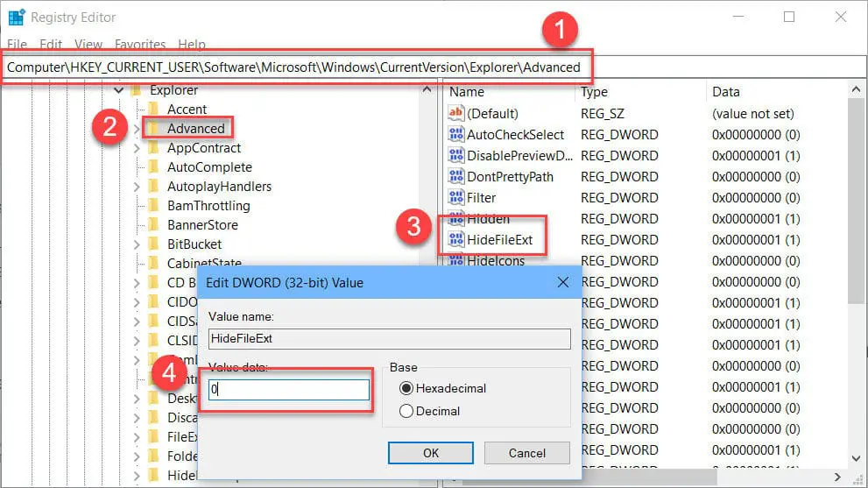Screen dimensions: 868x488
Task: Click the values pane scroll down arrow
Action: tap(857, 458)
